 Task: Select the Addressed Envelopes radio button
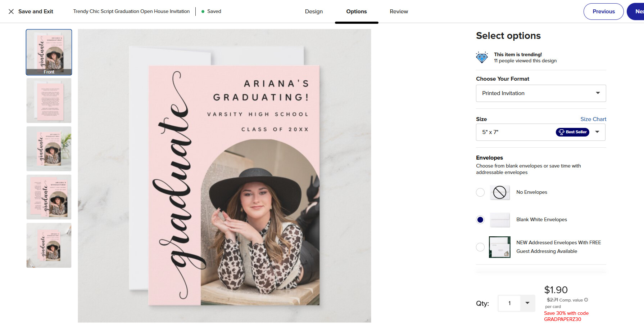coord(480,247)
